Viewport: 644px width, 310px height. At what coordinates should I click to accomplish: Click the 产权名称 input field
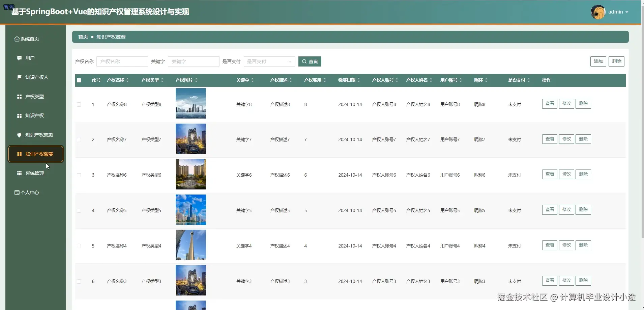click(122, 61)
